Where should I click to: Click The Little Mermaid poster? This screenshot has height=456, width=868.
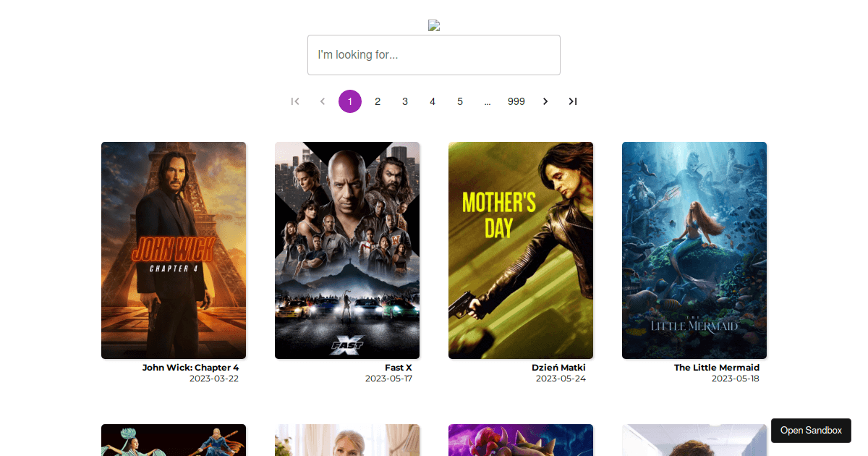pyautogui.click(x=694, y=250)
